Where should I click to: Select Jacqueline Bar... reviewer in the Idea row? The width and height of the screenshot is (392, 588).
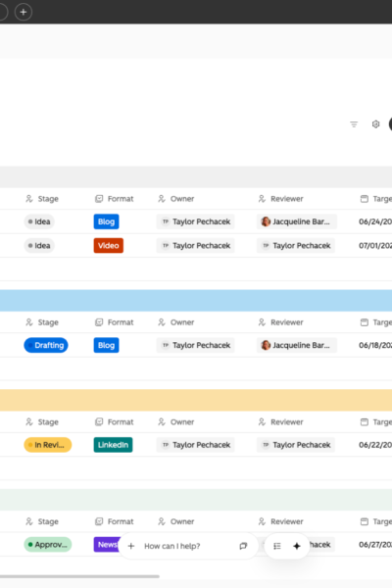point(297,221)
